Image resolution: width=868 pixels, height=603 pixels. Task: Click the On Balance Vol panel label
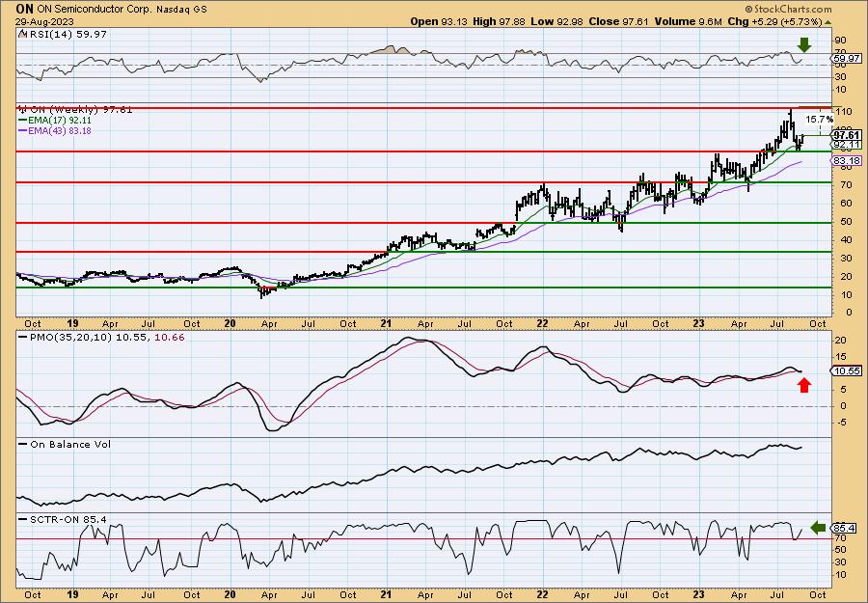coord(70,444)
